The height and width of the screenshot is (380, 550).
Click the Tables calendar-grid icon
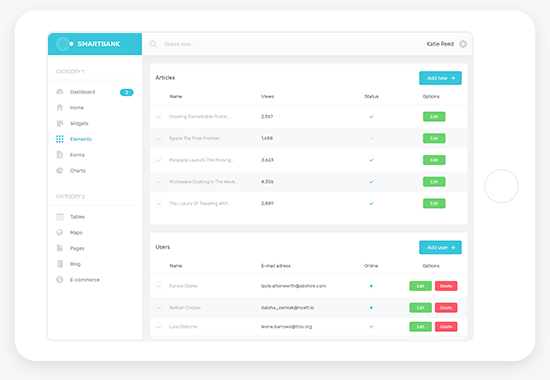click(60, 216)
